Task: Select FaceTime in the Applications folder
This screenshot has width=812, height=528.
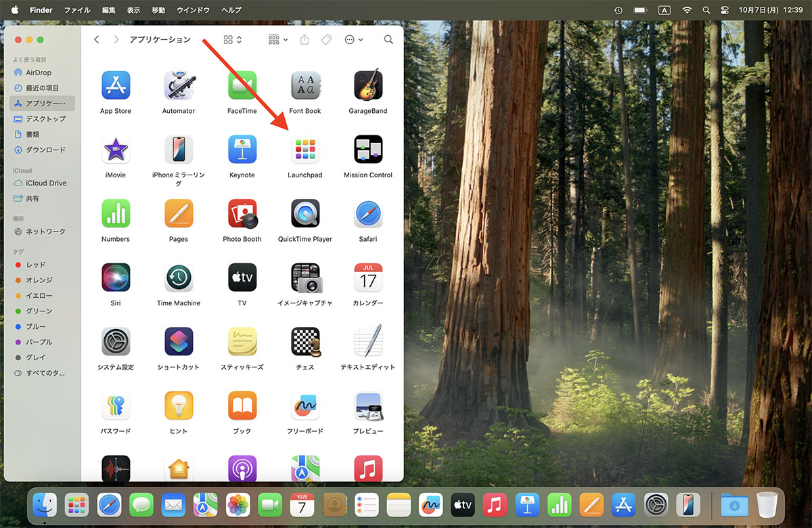Action: click(242, 85)
